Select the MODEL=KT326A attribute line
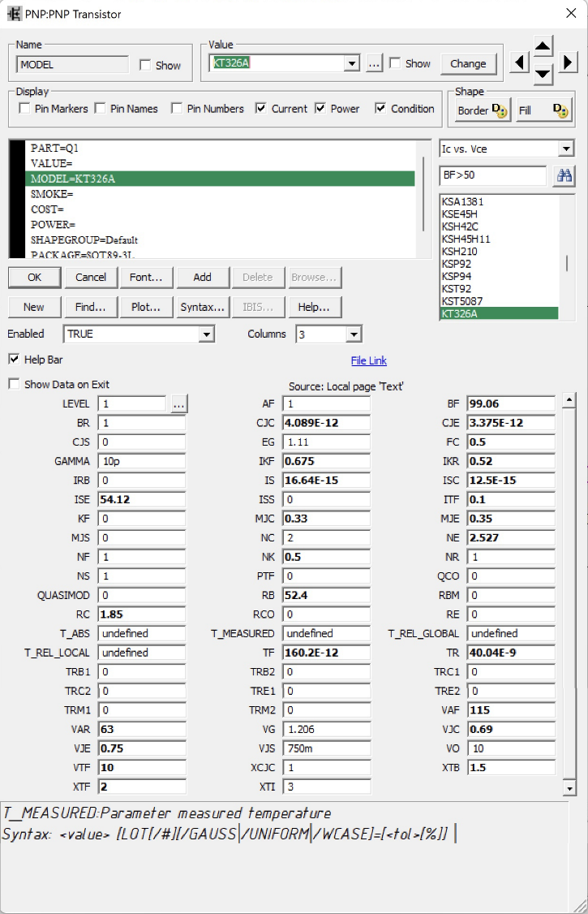Viewport: 588px width, 914px height. 220,179
